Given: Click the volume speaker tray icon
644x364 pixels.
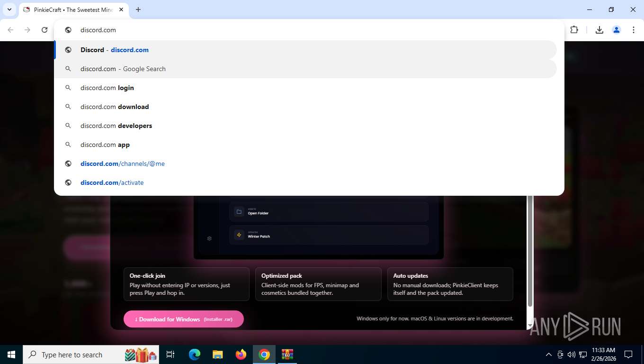Looking at the screenshot, I should (x=572, y=355).
